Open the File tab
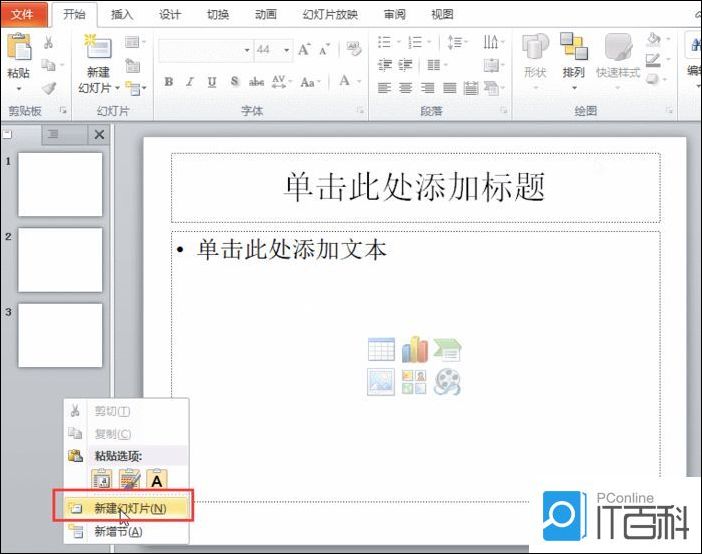Screen dimensions: 702x554 23,15
